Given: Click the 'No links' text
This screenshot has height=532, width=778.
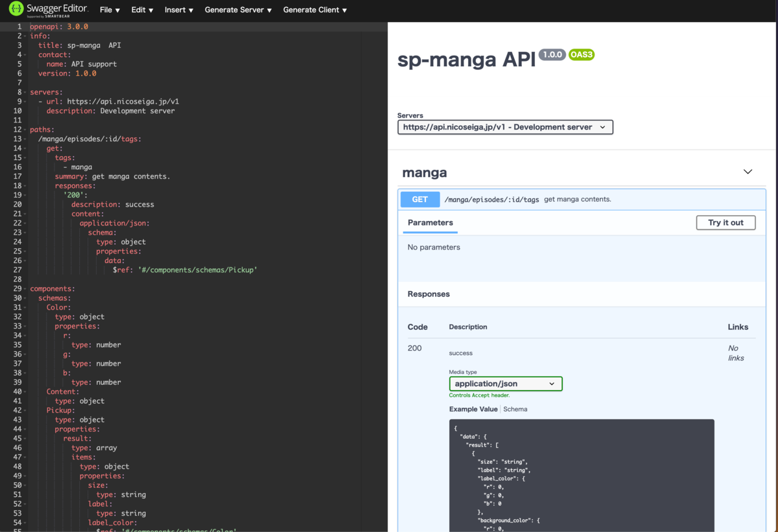Looking at the screenshot, I should (736, 353).
